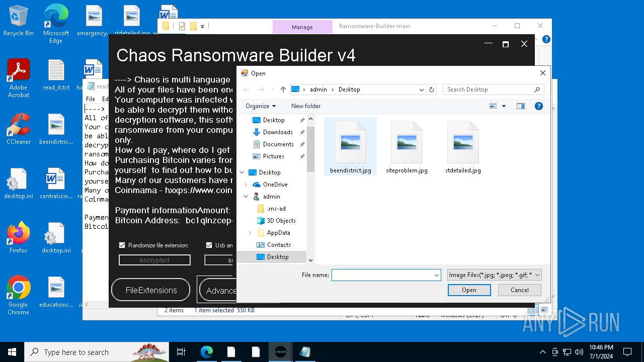Click the Open button
The height and width of the screenshot is (362, 644).
click(x=469, y=290)
